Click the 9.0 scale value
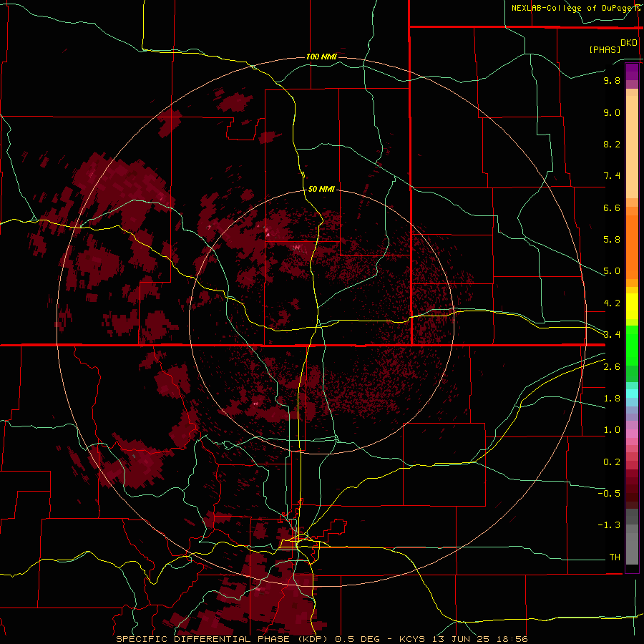The height and width of the screenshot is (644, 644). (612, 112)
